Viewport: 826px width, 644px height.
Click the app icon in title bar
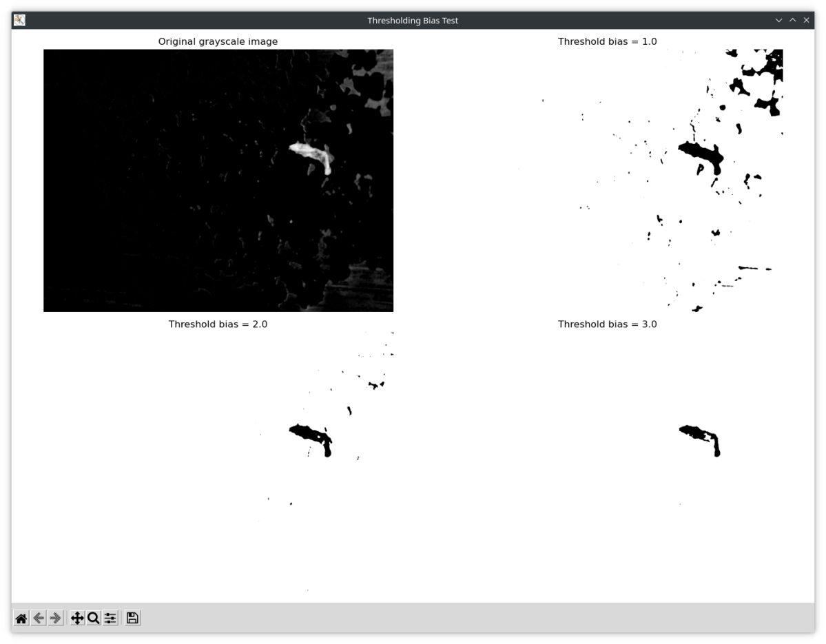point(19,20)
